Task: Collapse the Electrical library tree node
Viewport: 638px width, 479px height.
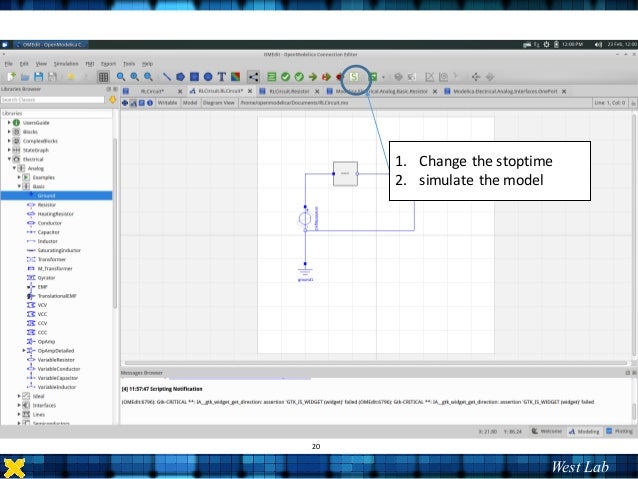Action: click(9, 158)
